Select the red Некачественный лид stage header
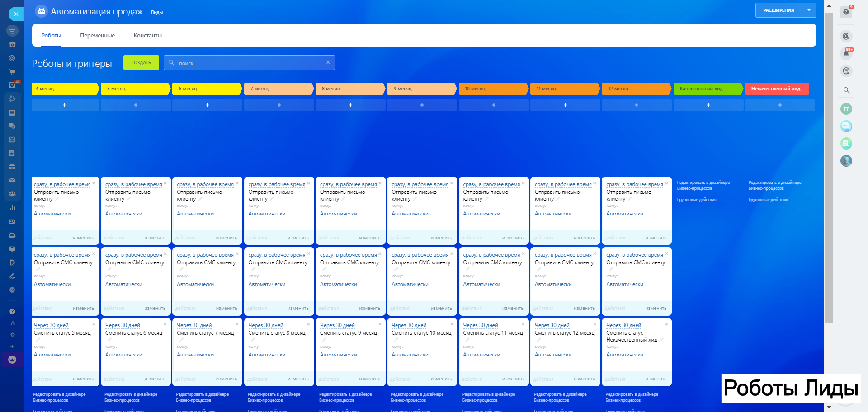Viewport: 868px width, 412px height. pos(777,89)
